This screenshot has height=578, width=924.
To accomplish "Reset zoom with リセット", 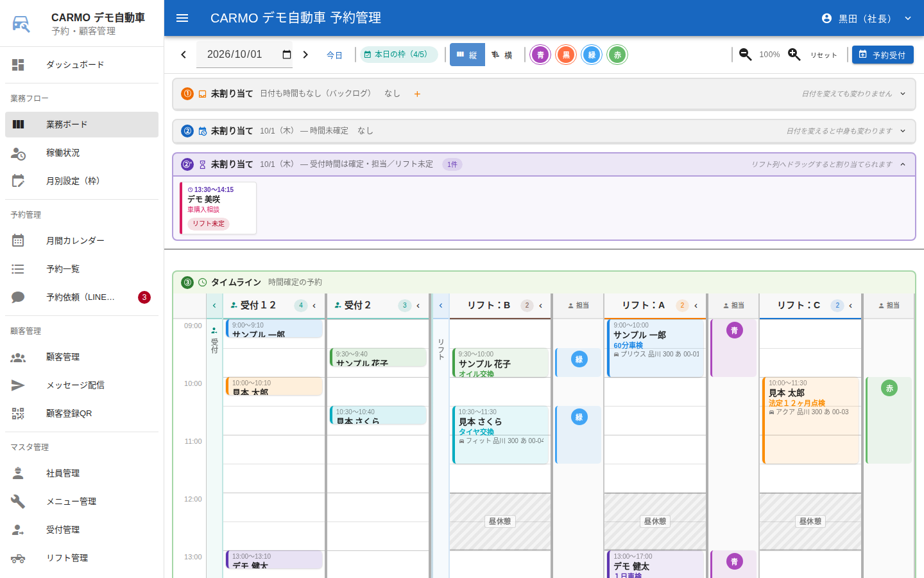I will pyautogui.click(x=824, y=55).
